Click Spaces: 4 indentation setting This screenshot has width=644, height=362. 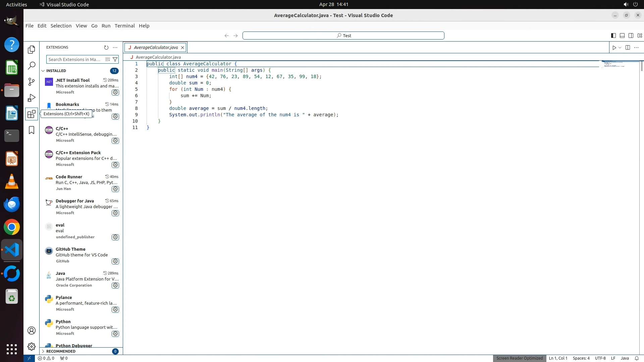tap(581, 358)
